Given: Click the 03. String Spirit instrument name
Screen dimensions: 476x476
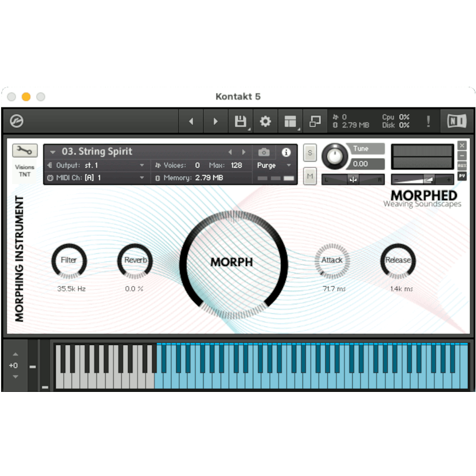Looking at the screenshot, I should point(97,151).
